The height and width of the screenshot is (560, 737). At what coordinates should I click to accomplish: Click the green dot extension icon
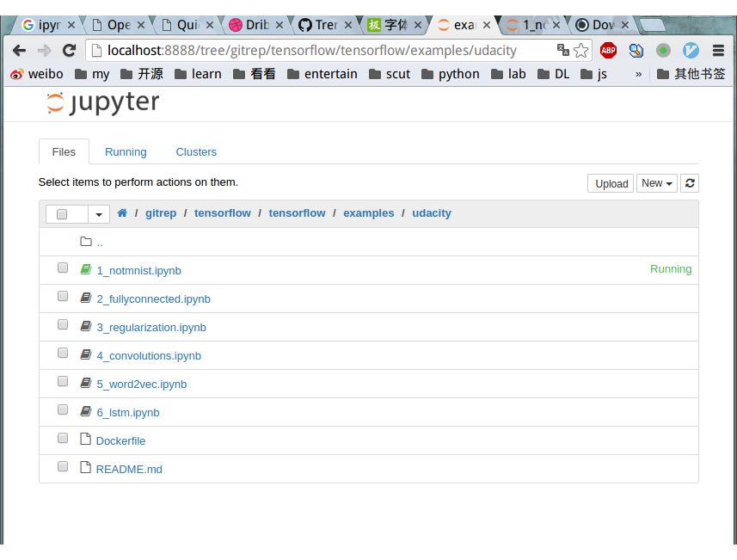pyautogui.click(x=663, y=50)
